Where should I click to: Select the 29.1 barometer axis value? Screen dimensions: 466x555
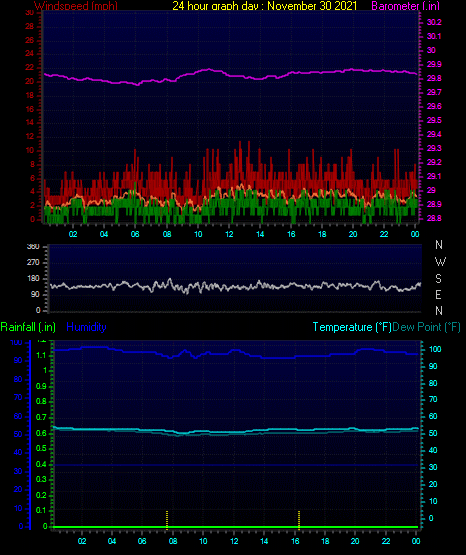(434, 176)
